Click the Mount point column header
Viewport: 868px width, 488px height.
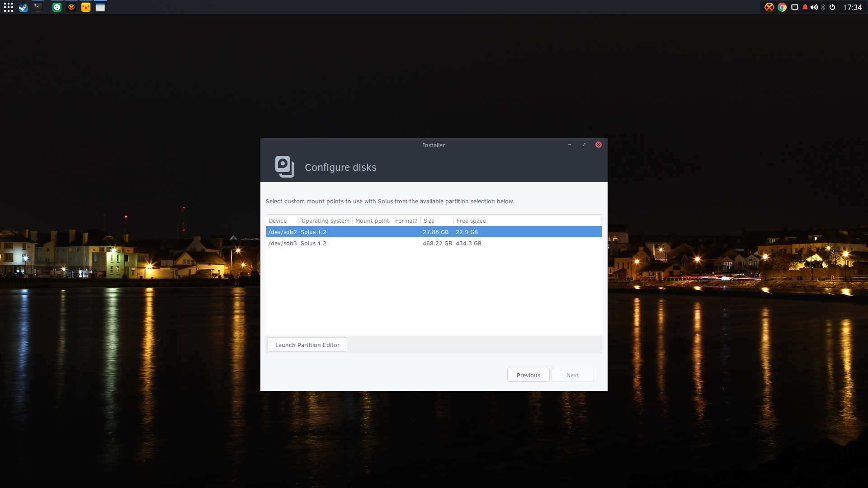pyautogui.click(x=372, y=221)
